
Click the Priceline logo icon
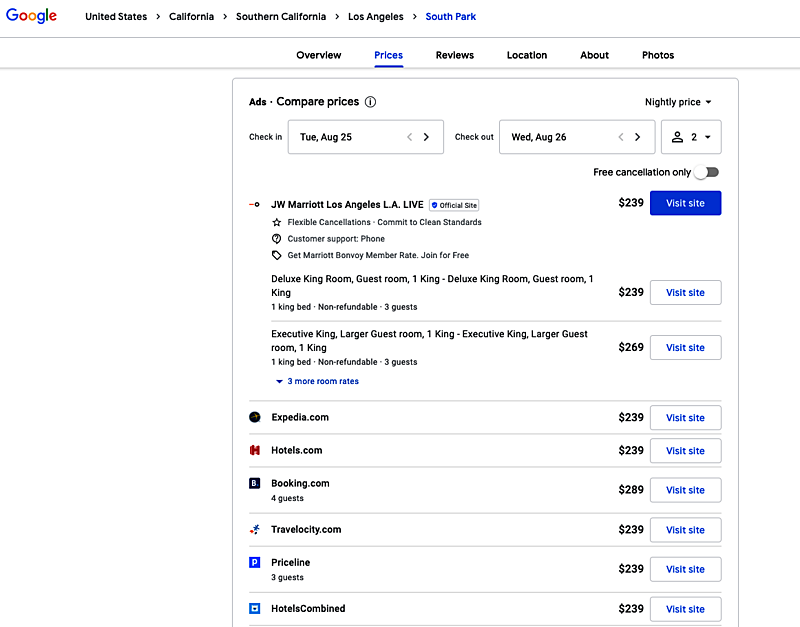click(255, 562)
